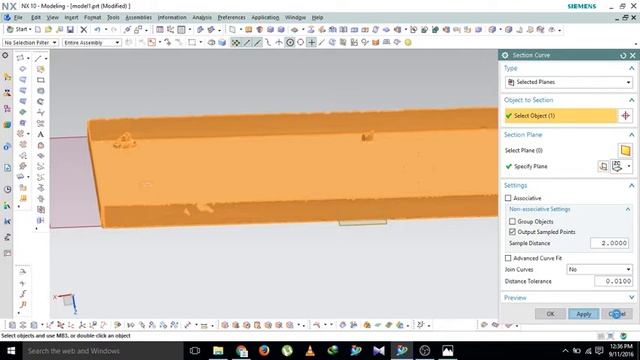Click the Distance Tolerance input field
Image resolution: width=640 pixels, height=360 pixels.
pyautogui.click(x=613, y=281)
